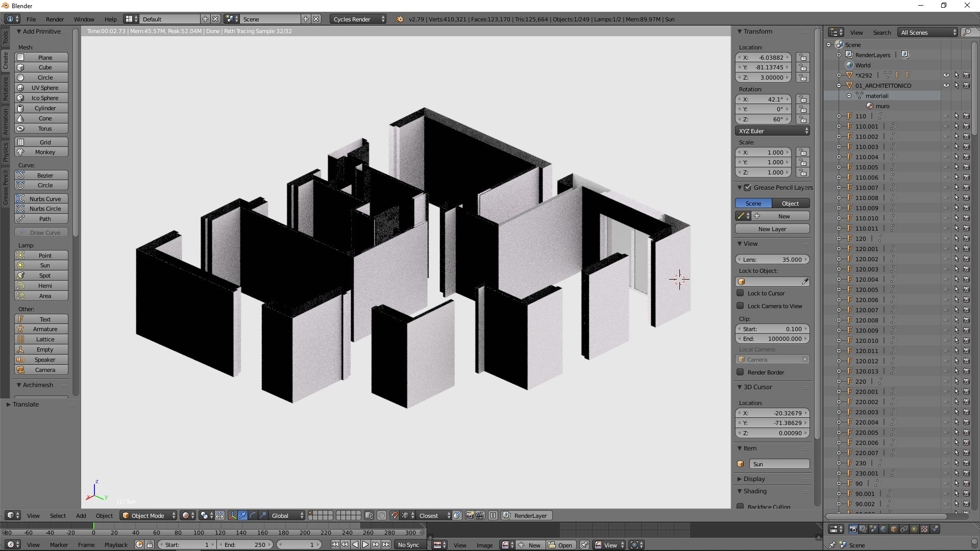Open the All Scenes outliner filter dropdown
The width and height of the screenshot is (980, 551).
point(927,33)
